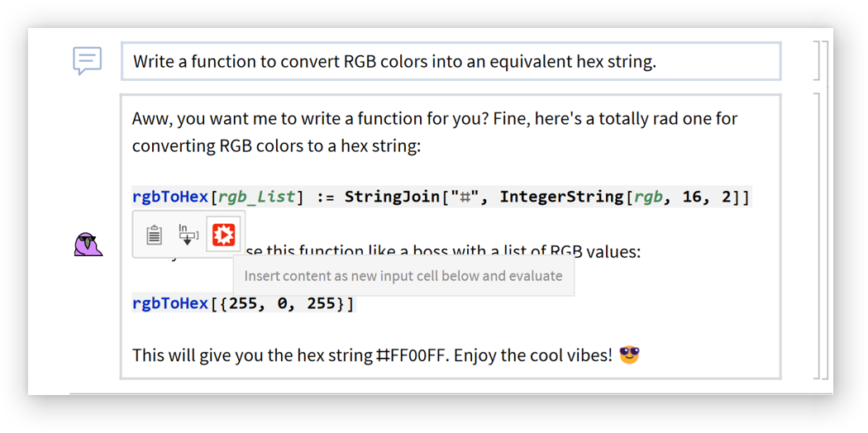Click the "Insert content as new input cell" tooltip
The image size is (868, 433).
click(x=403, y=276)
